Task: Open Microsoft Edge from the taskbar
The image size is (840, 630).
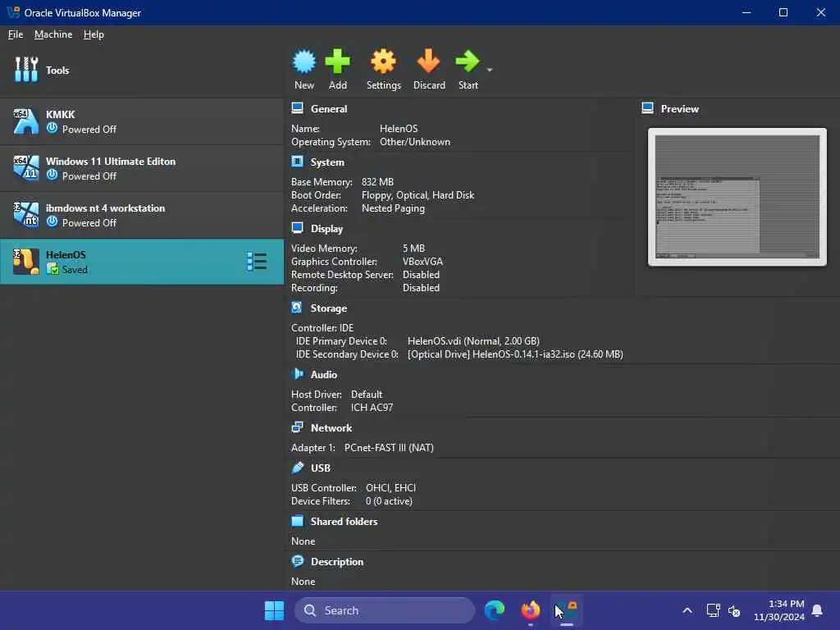Action: tap(495, 610)
